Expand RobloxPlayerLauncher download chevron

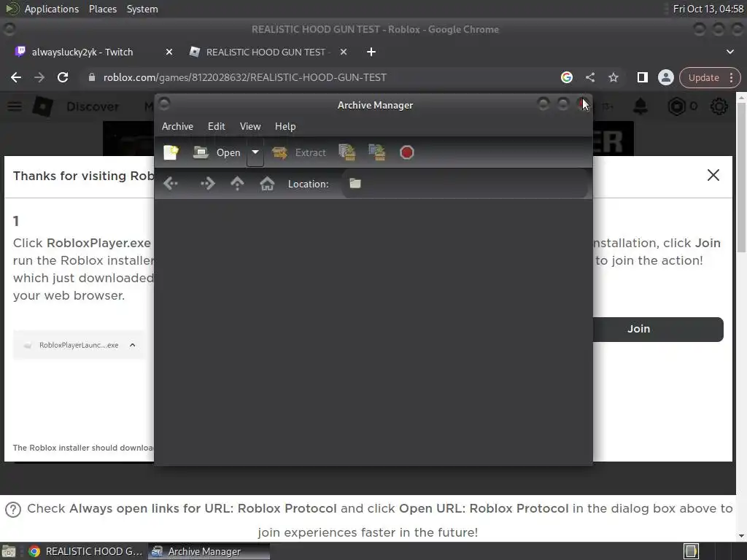pos(133,345)
